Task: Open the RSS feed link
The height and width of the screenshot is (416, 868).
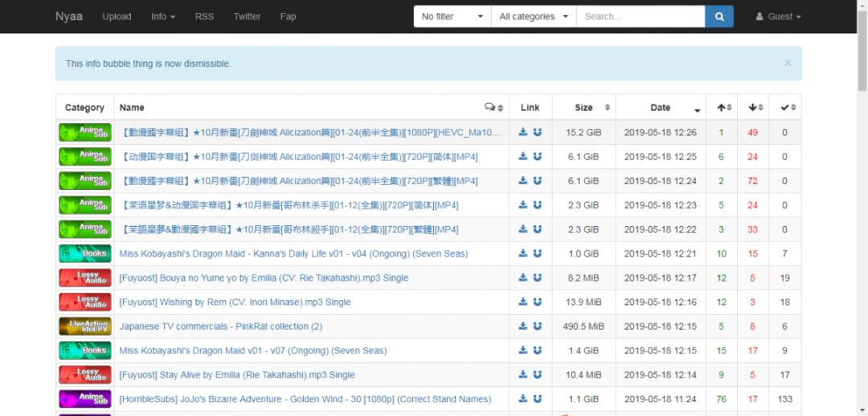Action: click(204, 16)
